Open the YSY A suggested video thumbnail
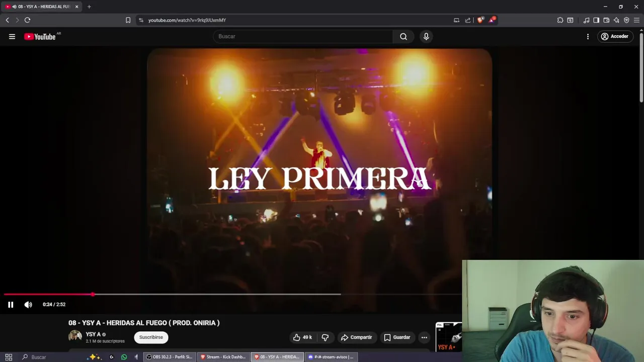Screen dimensions: 644x362 click(449, 337)
